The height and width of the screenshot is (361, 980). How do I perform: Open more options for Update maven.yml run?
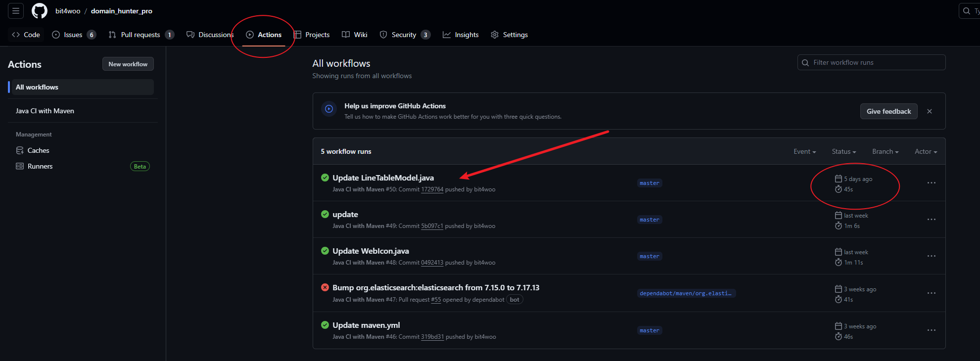932,330
